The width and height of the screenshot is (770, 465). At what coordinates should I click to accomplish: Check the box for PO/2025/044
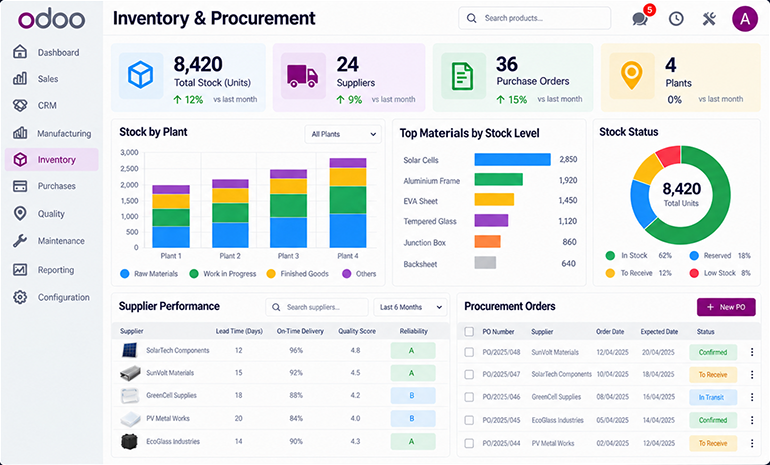[469, 443]
